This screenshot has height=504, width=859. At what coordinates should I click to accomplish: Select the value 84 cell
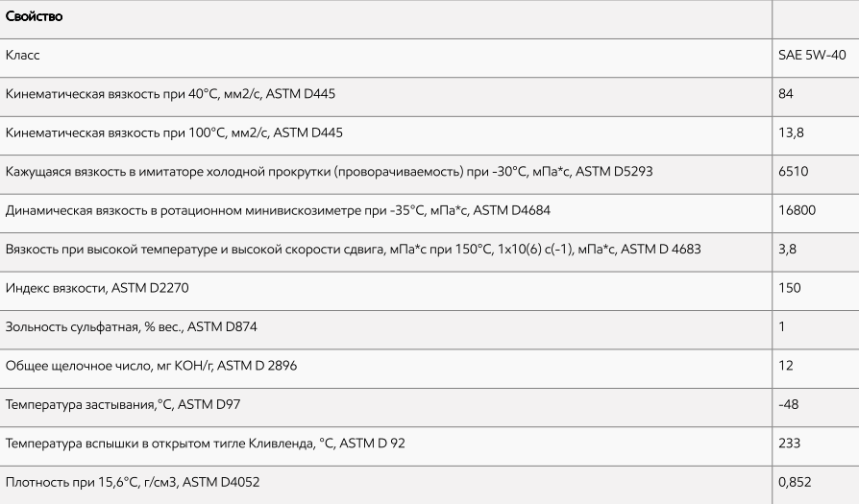786,94
